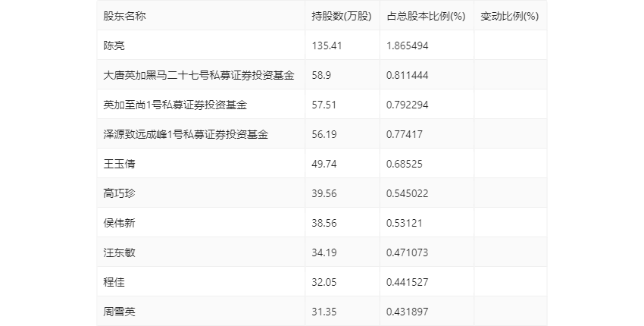The height and width of the screenshot is (326, 644).
Task: Select shareholder name 侯伟新
Action: click(x=119, y=223)
